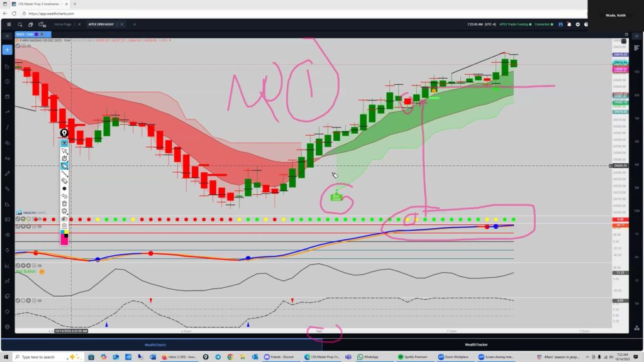Open Zoom Workplace from the taskbar

coord(455,357)
